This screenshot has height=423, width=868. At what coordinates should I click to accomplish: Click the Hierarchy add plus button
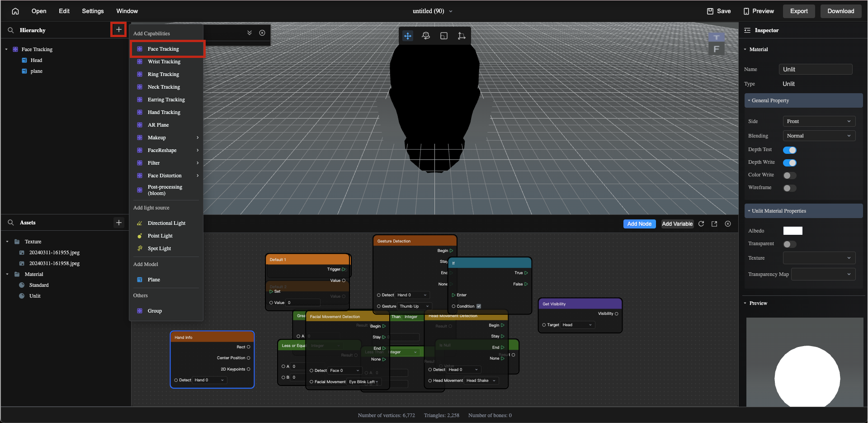[118, 30]
